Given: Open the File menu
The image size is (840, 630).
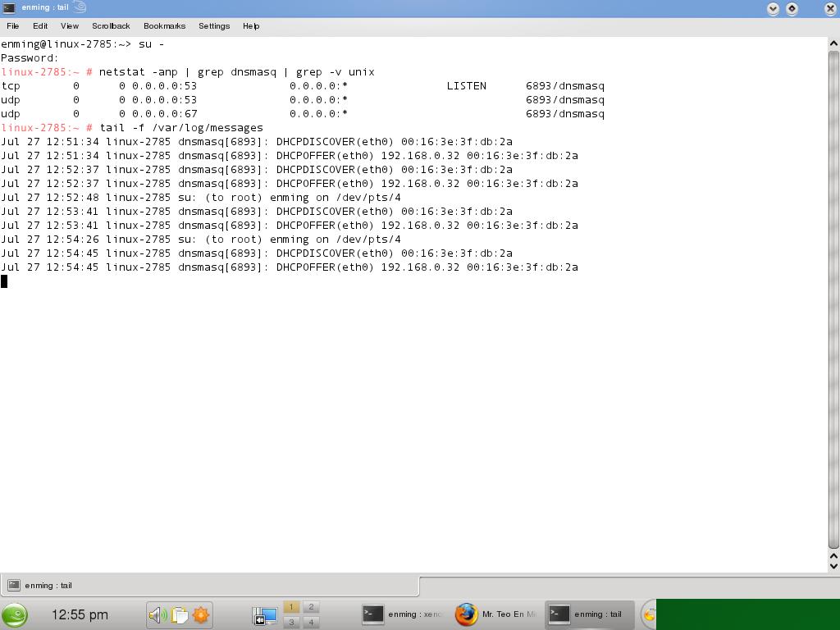Looking at the screenshot, I should coord(13,25).
